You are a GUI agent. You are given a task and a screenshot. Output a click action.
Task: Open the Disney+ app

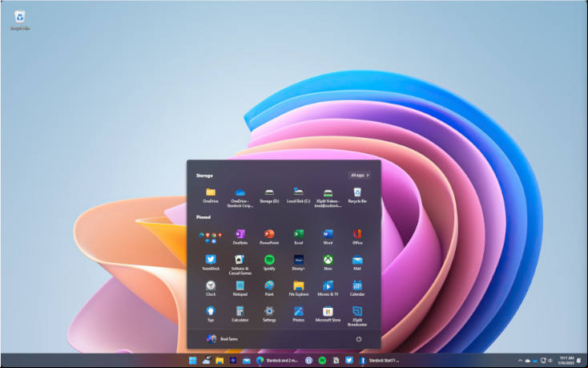click(299, 263)
